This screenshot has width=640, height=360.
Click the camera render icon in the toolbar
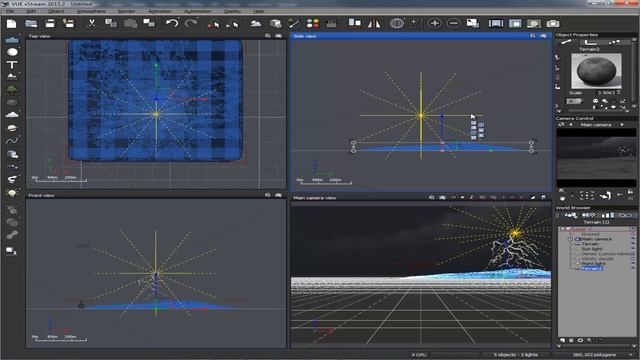pyautogui.click(x=553, y=24)
